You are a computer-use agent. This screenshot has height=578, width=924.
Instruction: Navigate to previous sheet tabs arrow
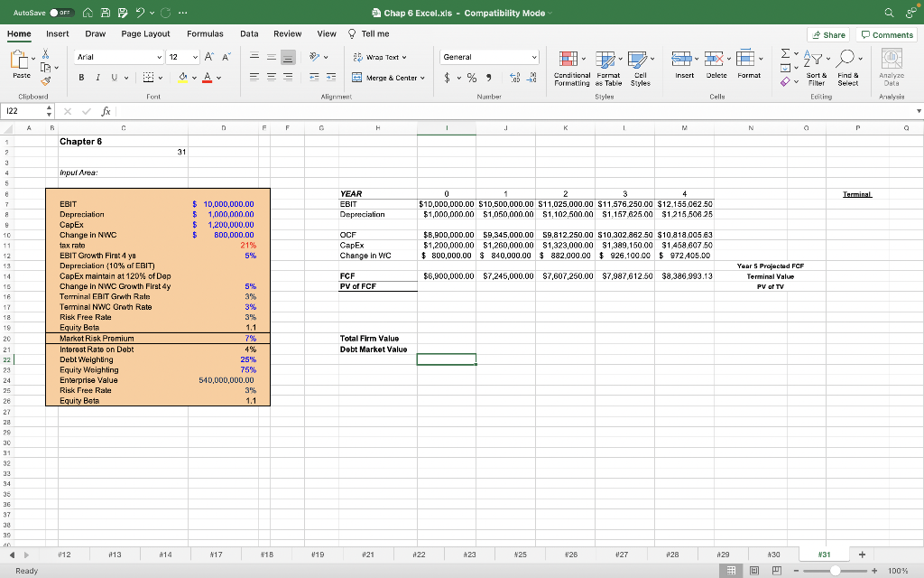pos(12,555)
